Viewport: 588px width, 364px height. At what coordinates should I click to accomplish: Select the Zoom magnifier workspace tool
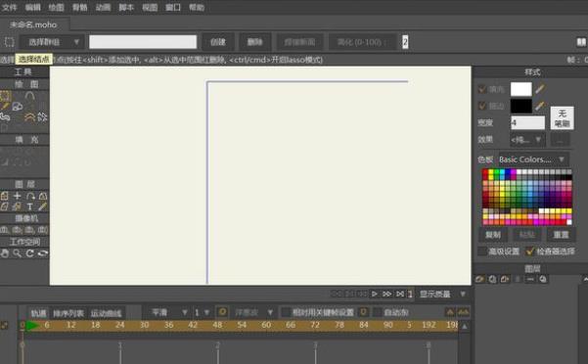point(18,253)
